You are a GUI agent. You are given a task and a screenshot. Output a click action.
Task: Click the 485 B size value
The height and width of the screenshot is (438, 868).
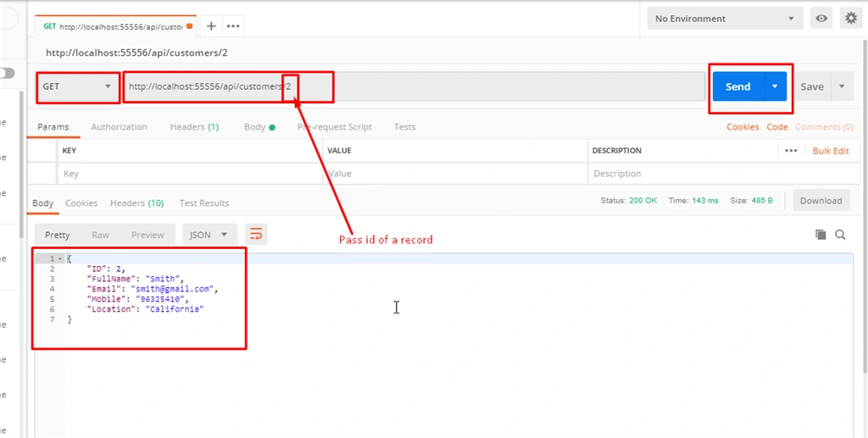tap(762, 200)
